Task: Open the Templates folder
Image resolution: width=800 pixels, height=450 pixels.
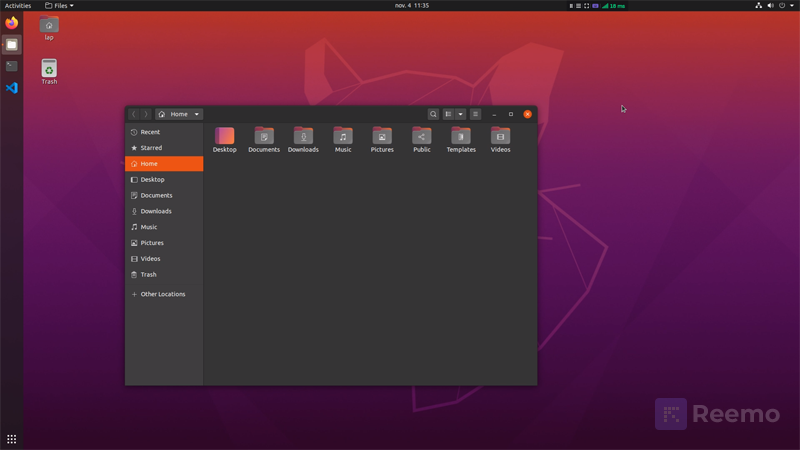Action: (x=461, y=136)
